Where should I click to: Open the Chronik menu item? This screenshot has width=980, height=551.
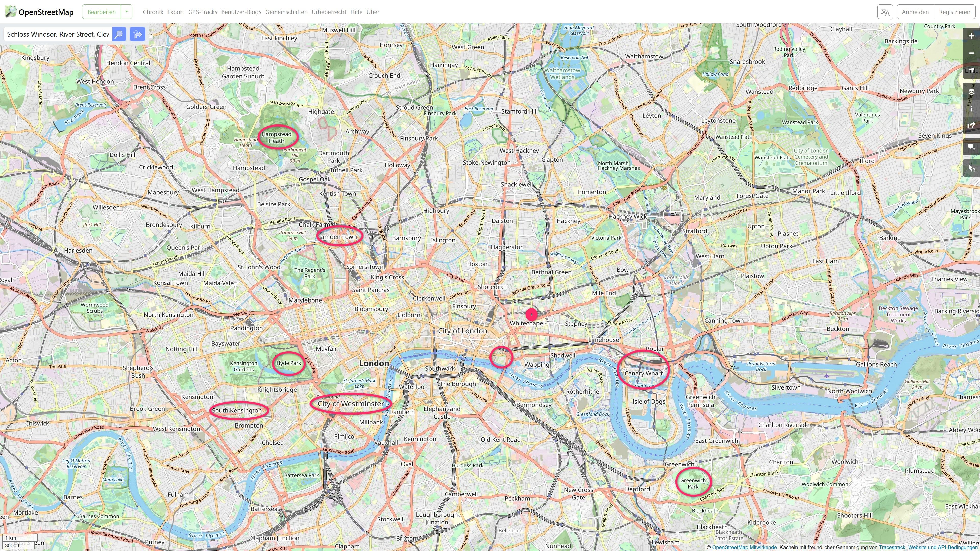(153, 12)
